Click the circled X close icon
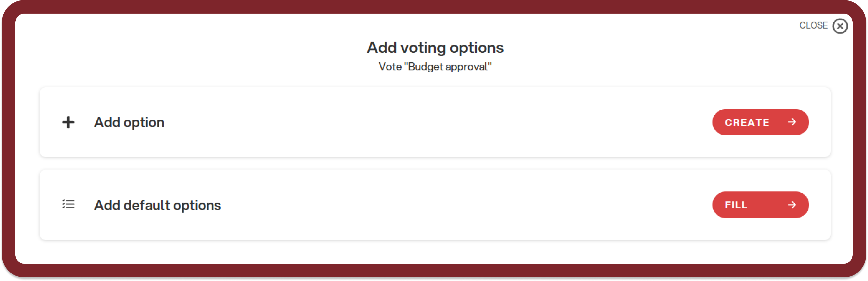Viewport: 868px width, 281px height. coord(840,26)
